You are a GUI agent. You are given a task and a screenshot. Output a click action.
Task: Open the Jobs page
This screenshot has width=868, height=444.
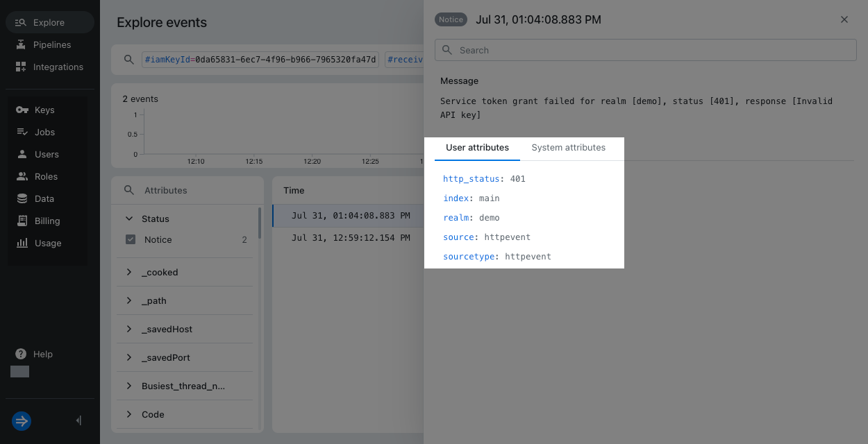[x=44, y=132]
